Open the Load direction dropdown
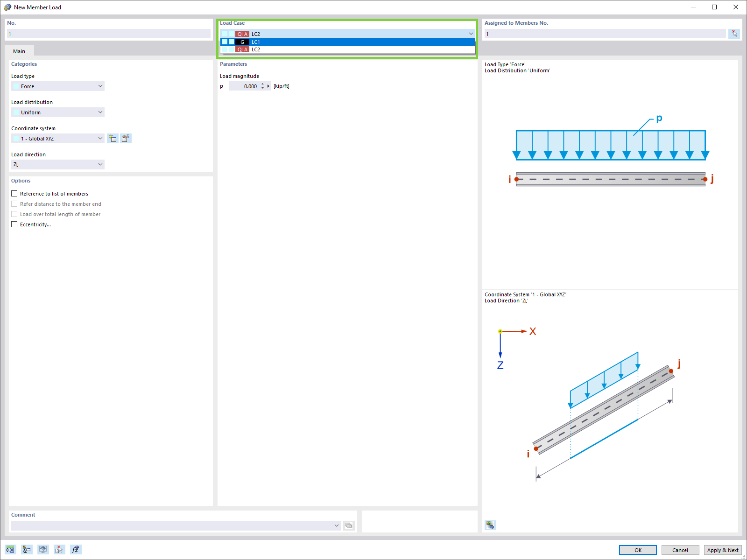The image size is (747, 560). pos(100,164)
